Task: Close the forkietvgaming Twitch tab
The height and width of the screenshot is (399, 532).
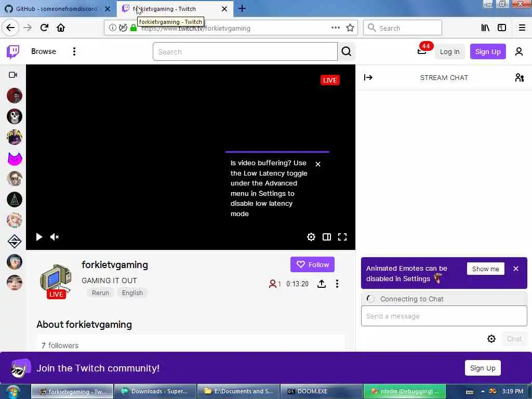Action: click(224, 9)
